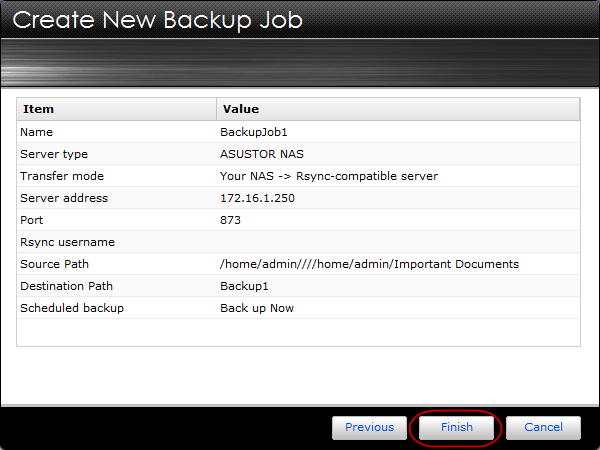Select the Name row
600x450 pixels.
click(298, 132)
